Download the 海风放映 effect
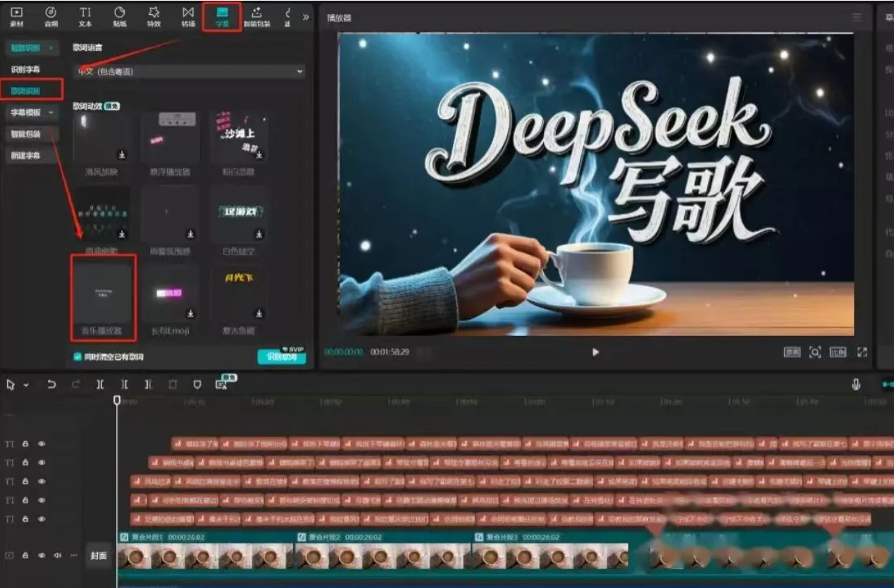Image resolution: width=894 pixels, height=588 pixels. (122, 154)
